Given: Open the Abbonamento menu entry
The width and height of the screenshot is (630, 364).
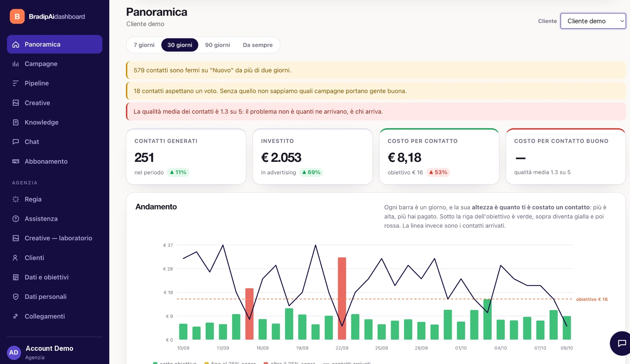Looking at the screenshot, I should 54,161.
